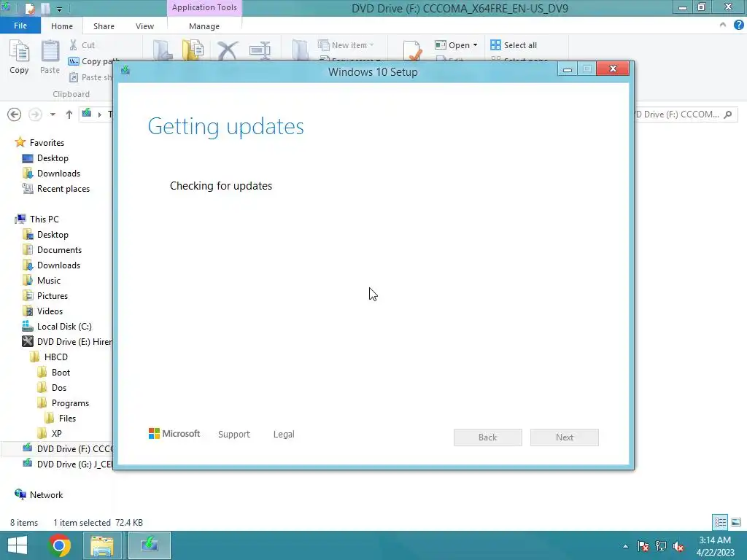Viewport: 747px width, 560px height.
Task: Click the Paste icon in Explorer ribbon
Action: click(50, 56)
